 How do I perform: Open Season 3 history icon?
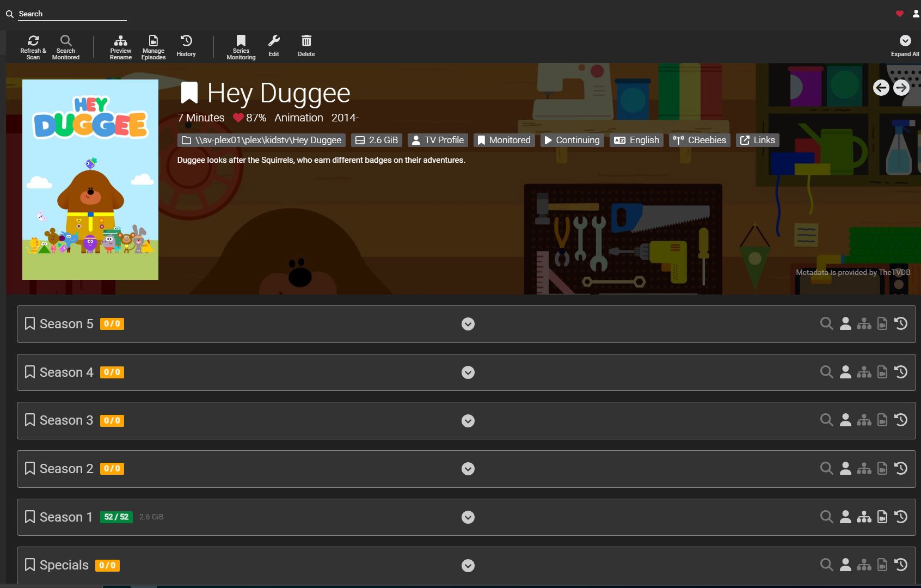pos(901,420)
